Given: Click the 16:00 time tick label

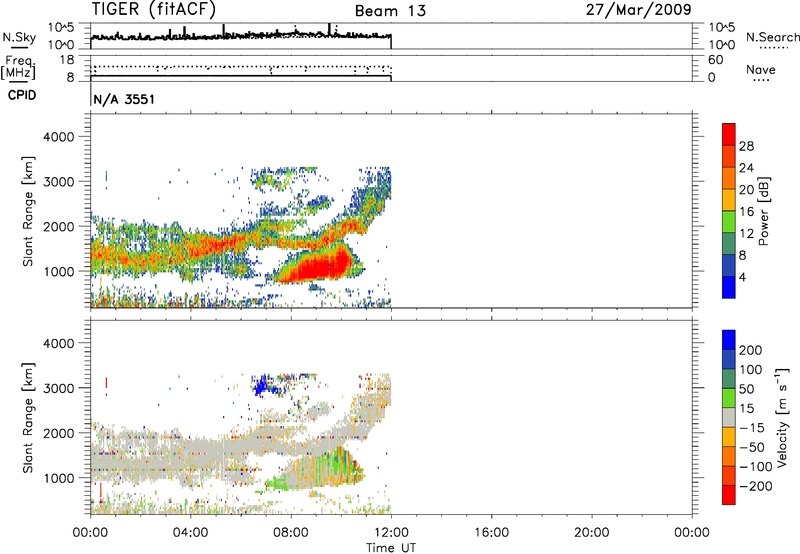Looking at the screenshot, I should pyautogui.click(x=491, y=533).
